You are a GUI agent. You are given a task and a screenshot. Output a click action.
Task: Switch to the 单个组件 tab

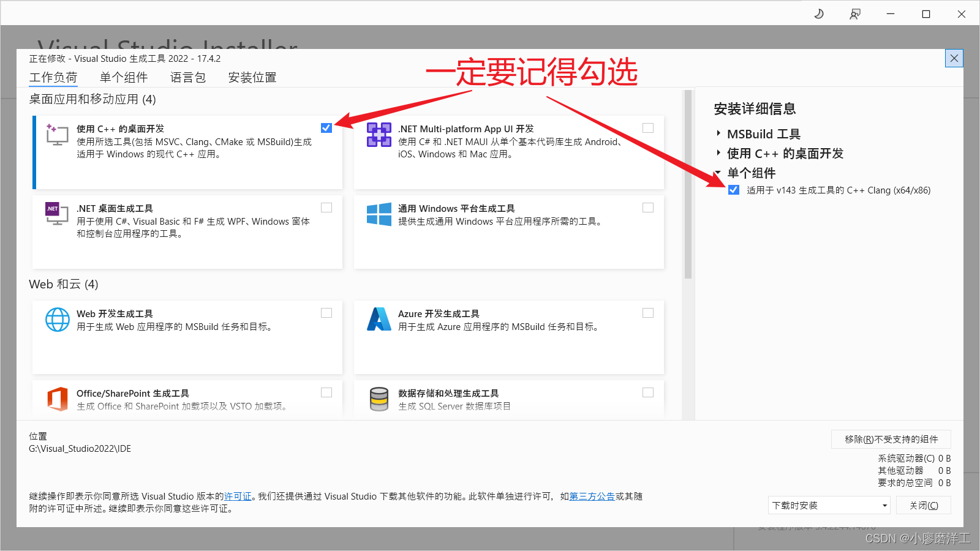tap(124, 78)
